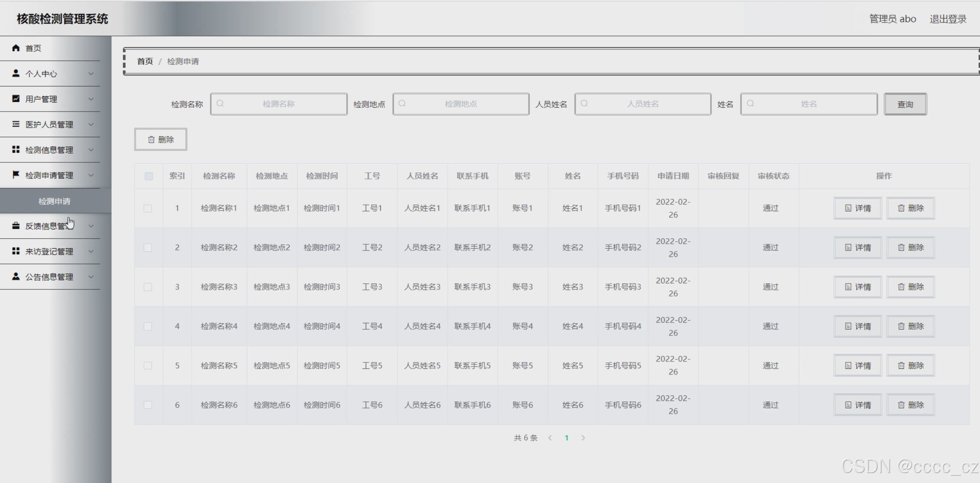Click the person icon beside 个人中心
The width and height of the screenshot is (980, 483).
16,73
